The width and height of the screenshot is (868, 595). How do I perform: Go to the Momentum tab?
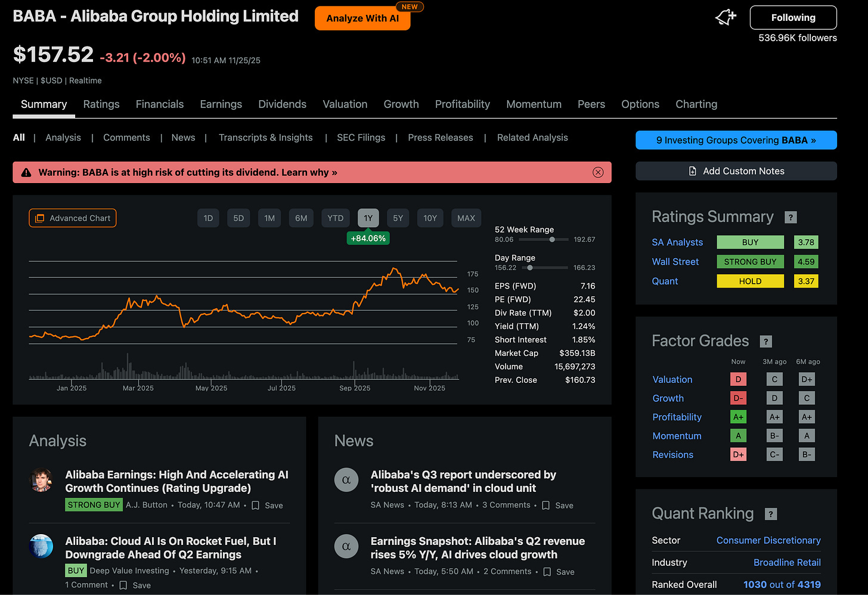pos(534,104)
